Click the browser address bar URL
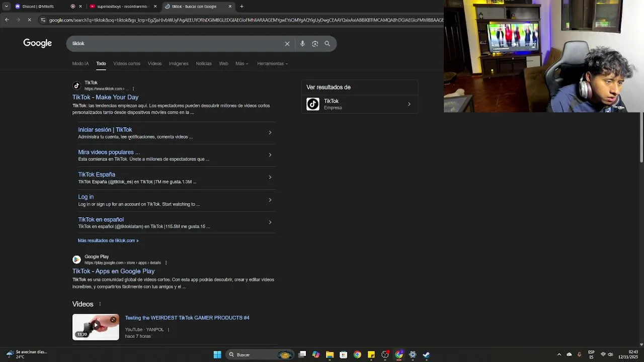The image size is (644, 362). click(x=246, y=20)
